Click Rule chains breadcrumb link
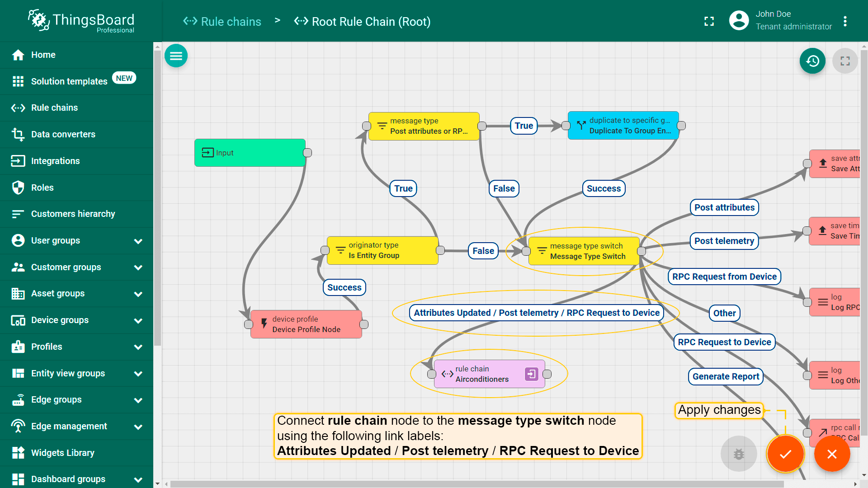 click(222, 21)
